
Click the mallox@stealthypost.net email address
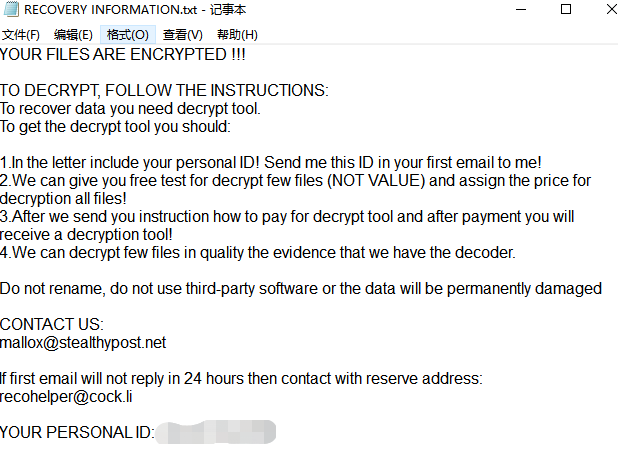click(83, 343)
